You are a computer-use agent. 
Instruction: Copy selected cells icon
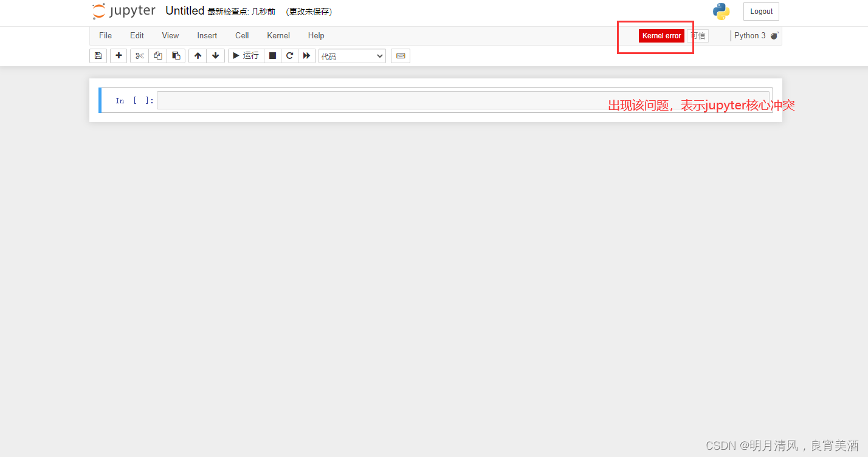(158, 56)
